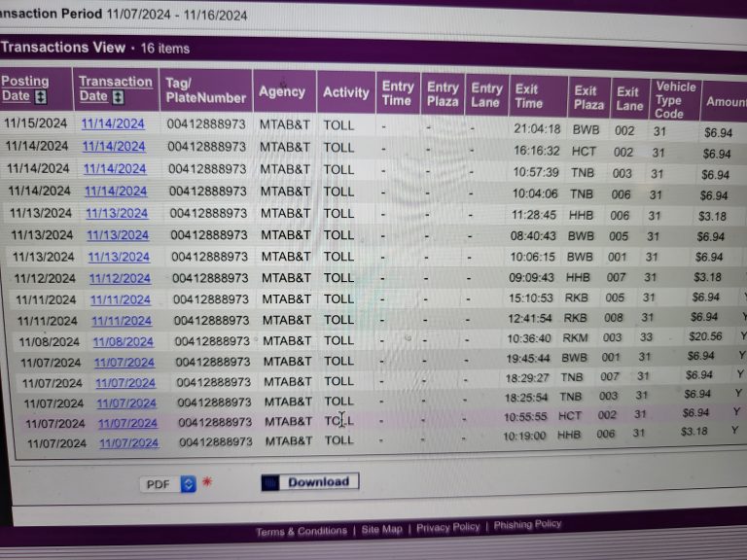Viewport: 747px width, 560px height.
Task: Click the sort icon beside Transaction Date
Action: click(x=118, y=97)
